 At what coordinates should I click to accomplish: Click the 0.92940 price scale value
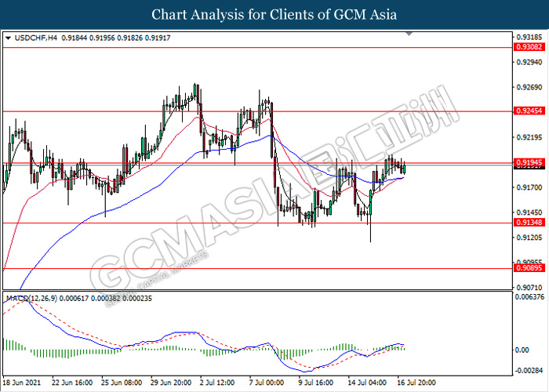point(531,62)
